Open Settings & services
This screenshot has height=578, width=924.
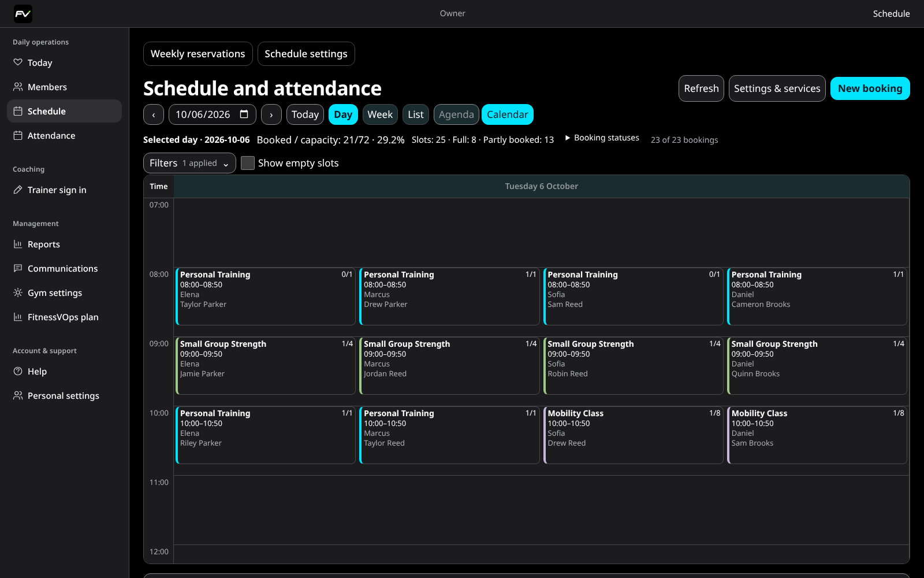coord(777,88)
